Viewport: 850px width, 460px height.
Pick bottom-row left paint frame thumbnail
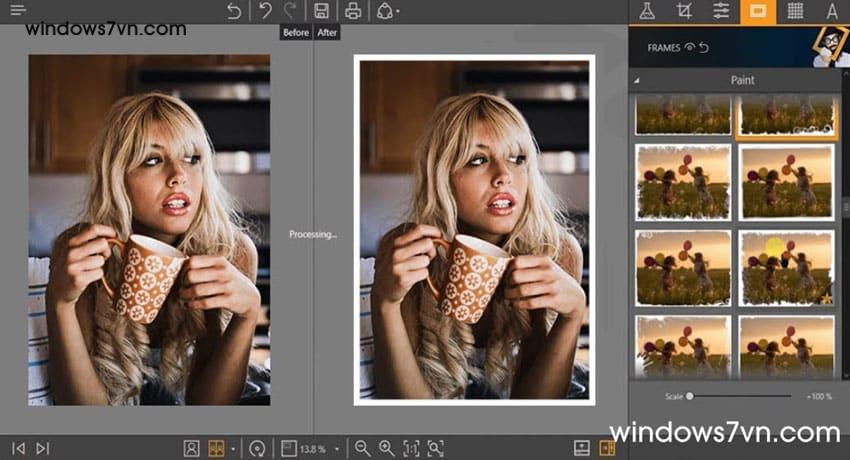coord(682,347)
